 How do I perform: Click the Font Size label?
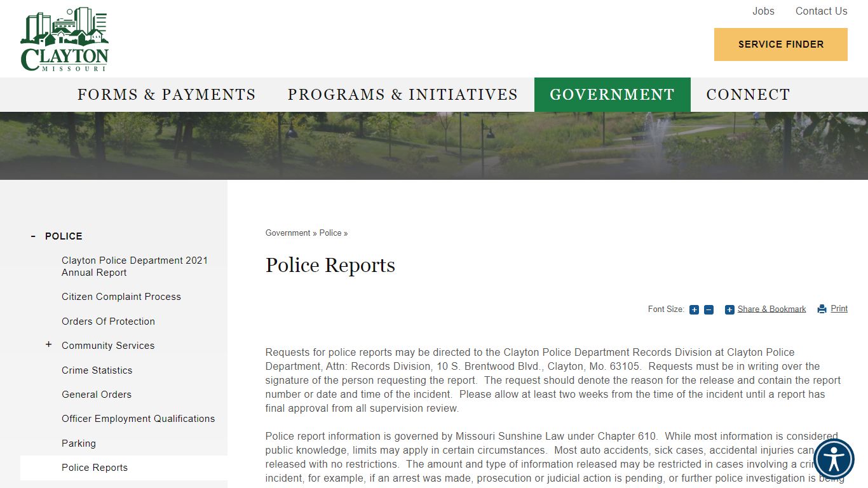(x=666, y=309)
